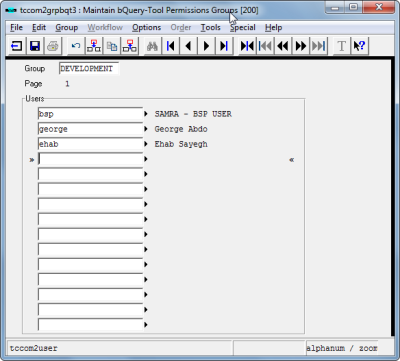
Task: Open zoom arrow of the fifth user row
Action: pyautogui.click(x=146, y=174)
